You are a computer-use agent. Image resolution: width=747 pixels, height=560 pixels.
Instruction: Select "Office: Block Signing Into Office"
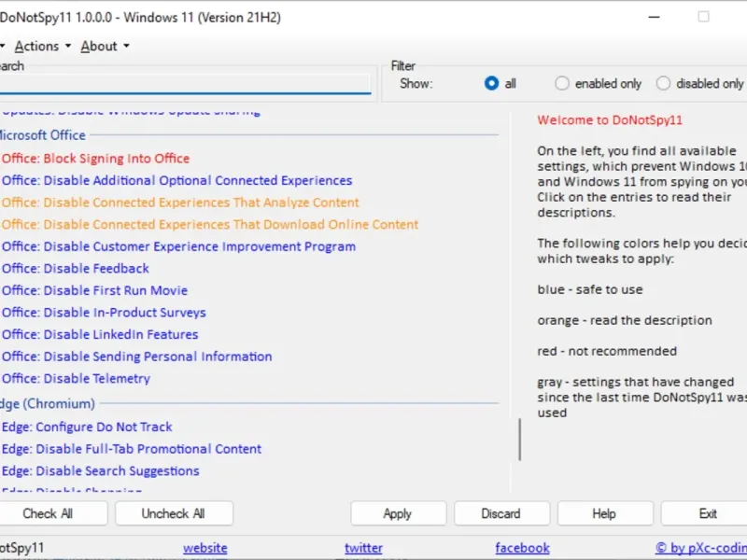coord(96,159)
